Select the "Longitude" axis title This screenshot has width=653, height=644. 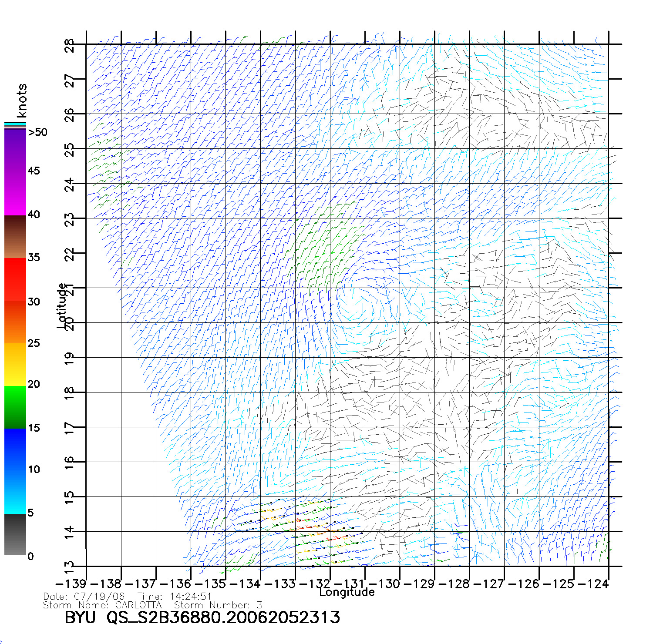click(347, 592)
